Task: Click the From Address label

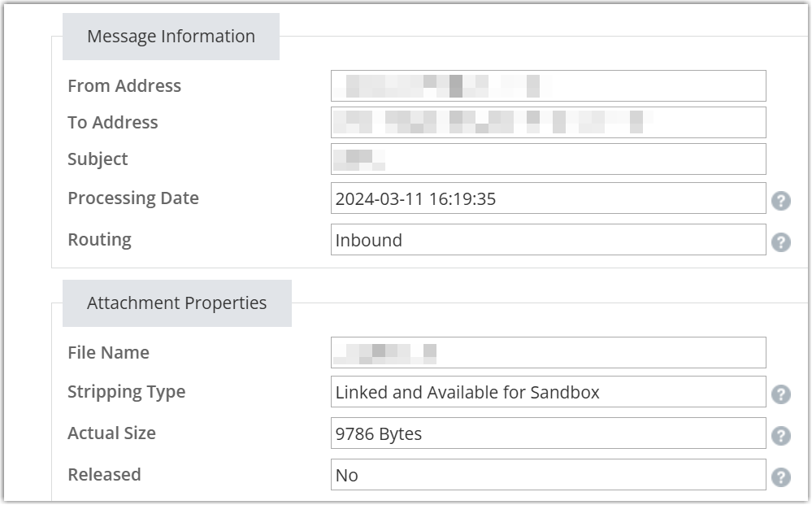Action: coord(124,86)
